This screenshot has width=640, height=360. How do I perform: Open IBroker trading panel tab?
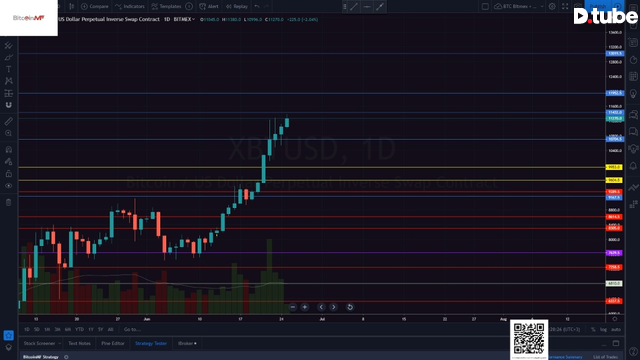pyautogui.click(x=187, y=343)
